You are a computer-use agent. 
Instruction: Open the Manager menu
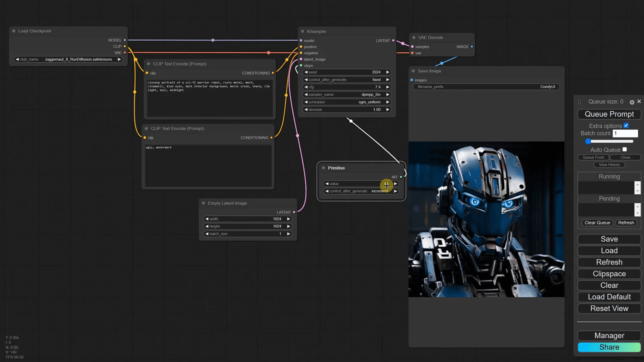(609, 336)
